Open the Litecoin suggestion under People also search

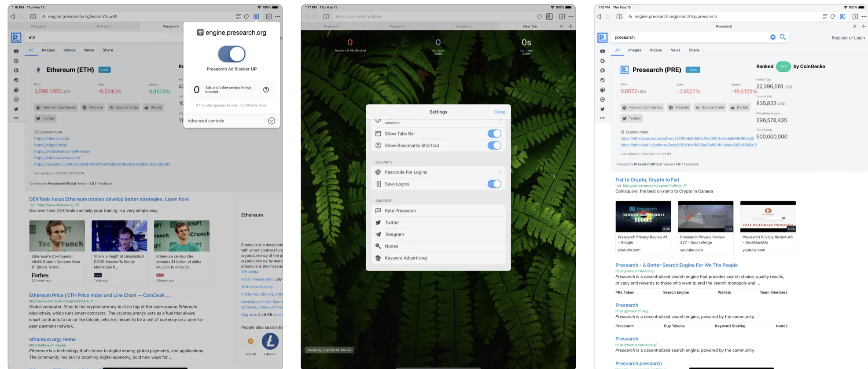pos(270,341)
